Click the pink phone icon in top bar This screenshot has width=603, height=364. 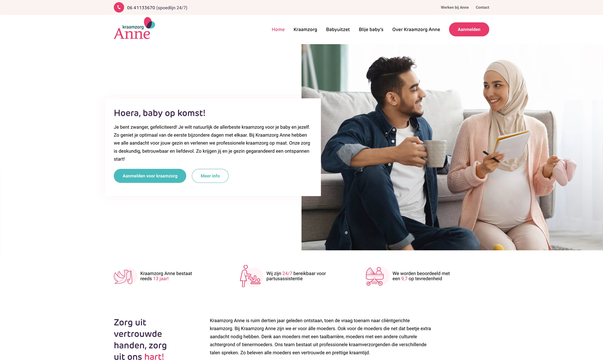[119, 7]
